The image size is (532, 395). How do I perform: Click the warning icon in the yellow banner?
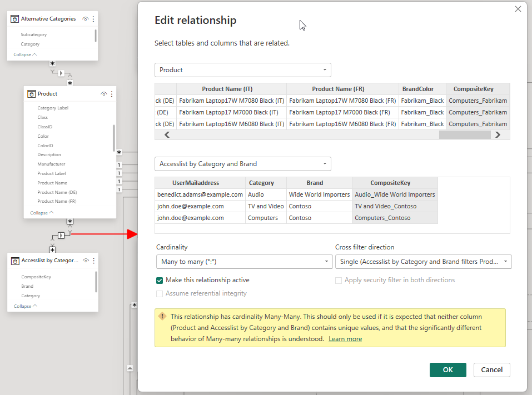coord(162,316)
